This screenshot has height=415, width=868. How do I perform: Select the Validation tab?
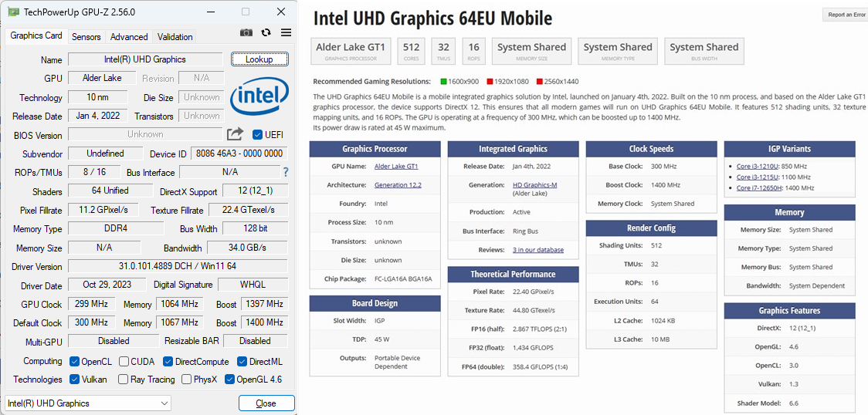175,37
